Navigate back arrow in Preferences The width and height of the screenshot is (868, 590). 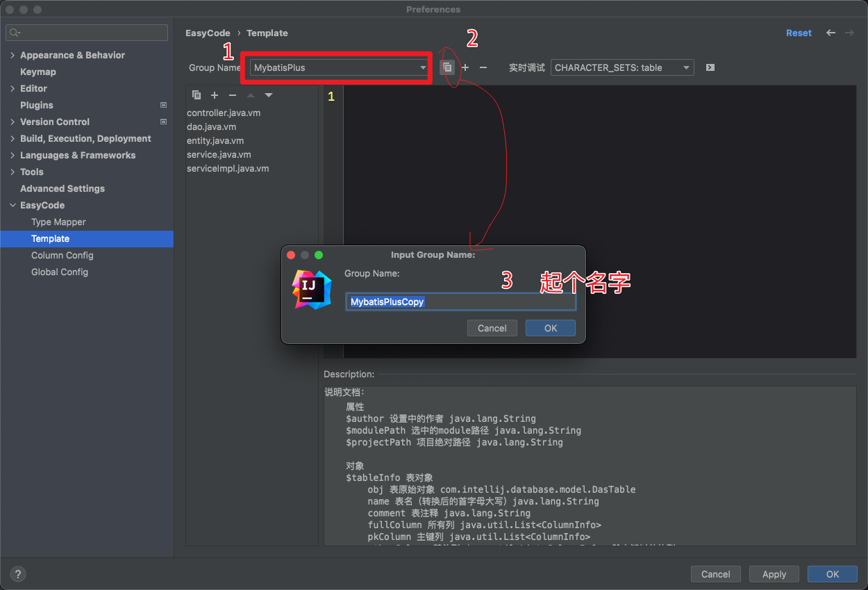click(x=831, y=33)
